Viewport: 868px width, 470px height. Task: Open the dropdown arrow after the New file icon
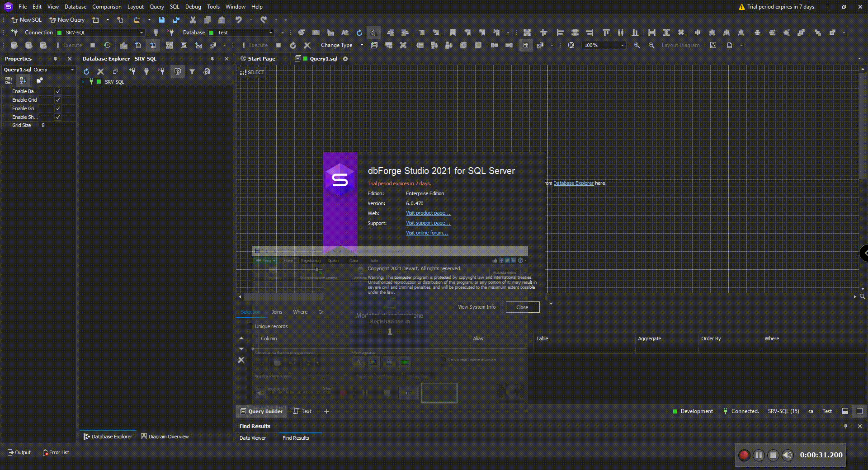[108, 20]
